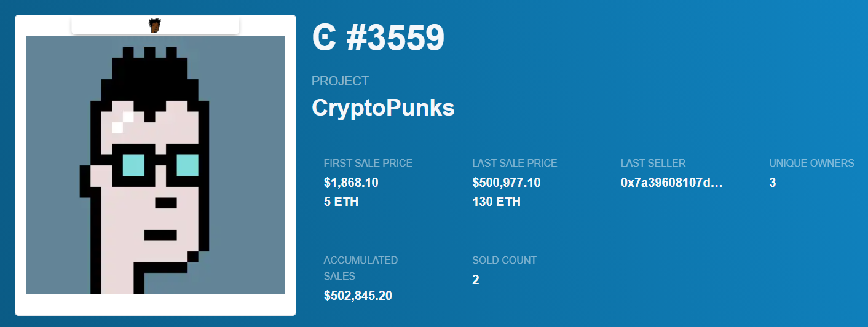Click the #3559 punk title
868x327 pixels.
click(x=395, y=39)
